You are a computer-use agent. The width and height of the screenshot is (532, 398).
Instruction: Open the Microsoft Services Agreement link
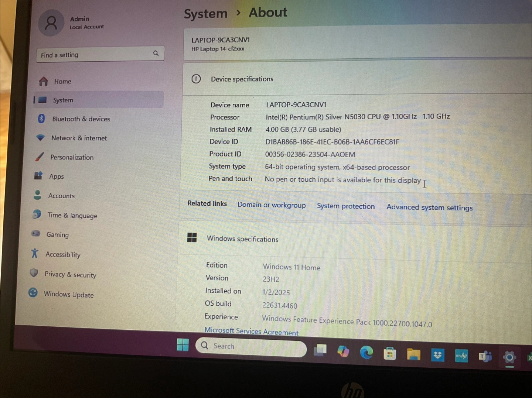coord(252,331)
